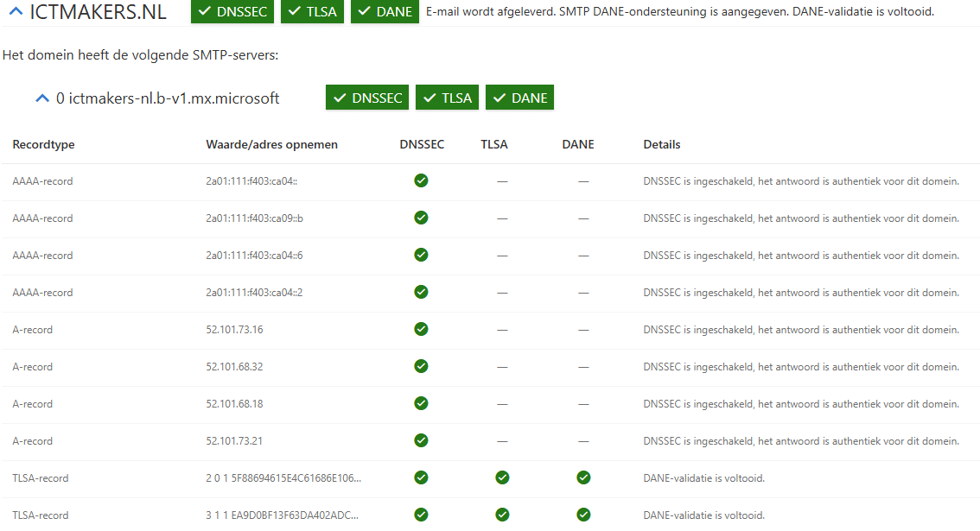Select the TLSA badge for the SMTP server
The width and height of the screenshot is (980, 531).
[x=447, y=98]
